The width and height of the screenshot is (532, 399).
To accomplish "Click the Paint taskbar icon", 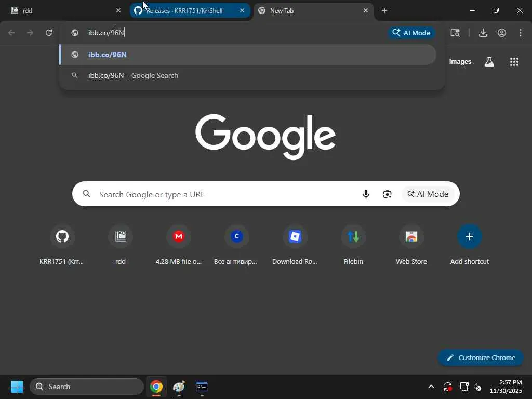I will click(x=179, y=387).
